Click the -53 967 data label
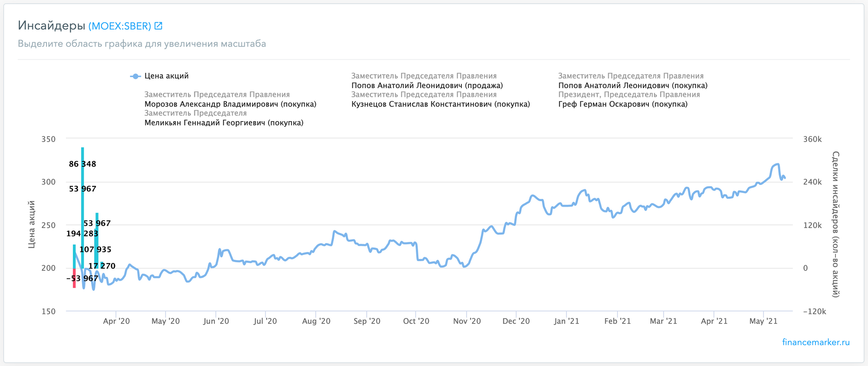 point(82,278)
